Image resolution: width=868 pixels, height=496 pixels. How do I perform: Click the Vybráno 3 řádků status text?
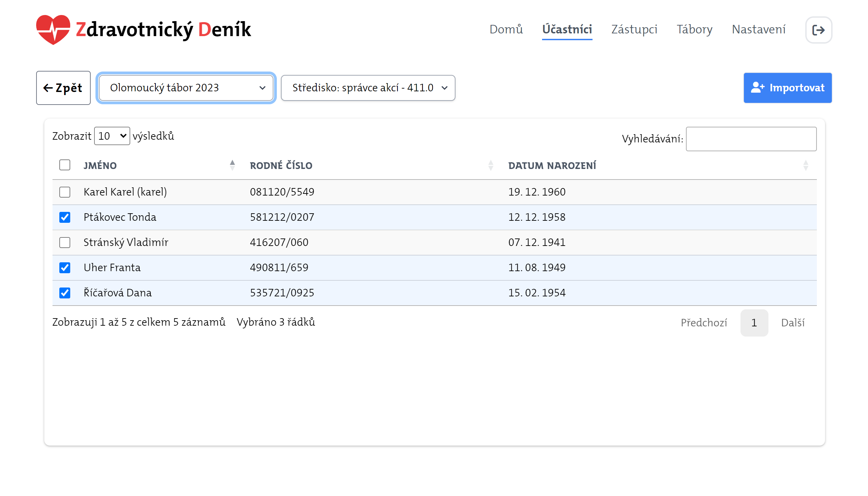[x=276, y=322]
